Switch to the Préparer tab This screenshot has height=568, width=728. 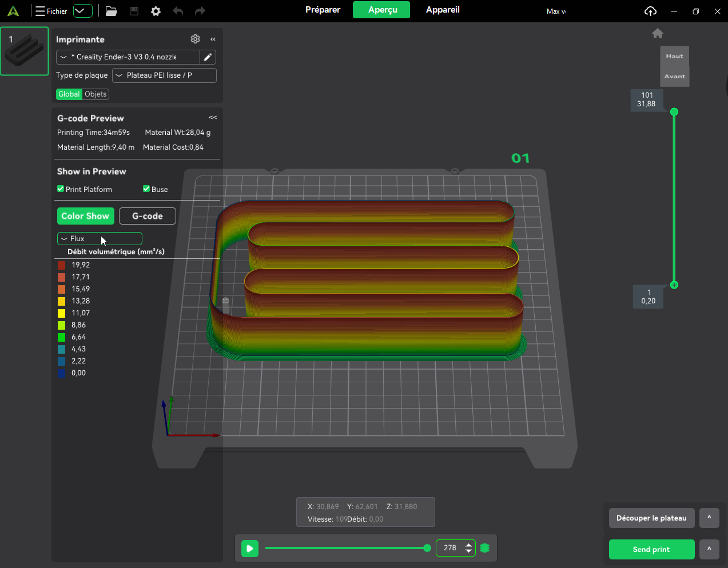(x=323, y=10)
